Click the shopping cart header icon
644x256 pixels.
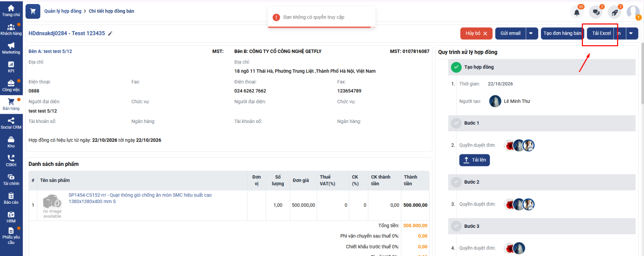pos(33,11)
